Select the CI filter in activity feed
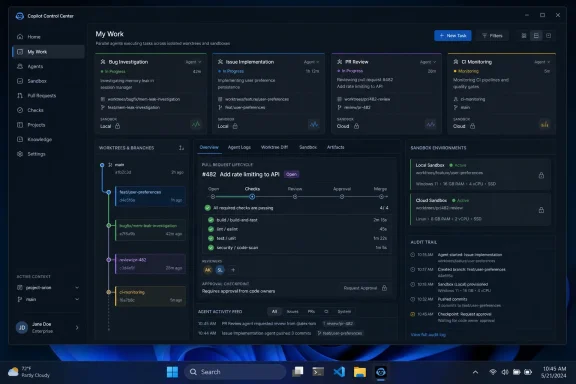576x384 pixels. (x=326, y=312)
